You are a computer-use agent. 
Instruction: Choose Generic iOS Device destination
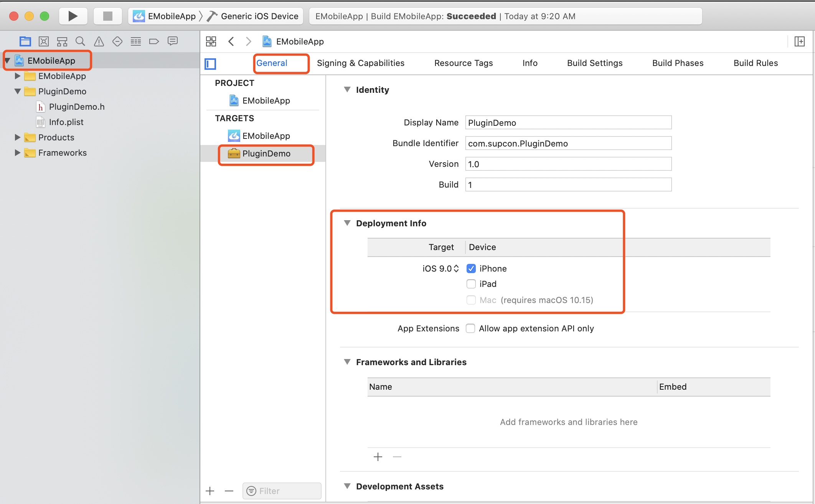coord(253,16)
